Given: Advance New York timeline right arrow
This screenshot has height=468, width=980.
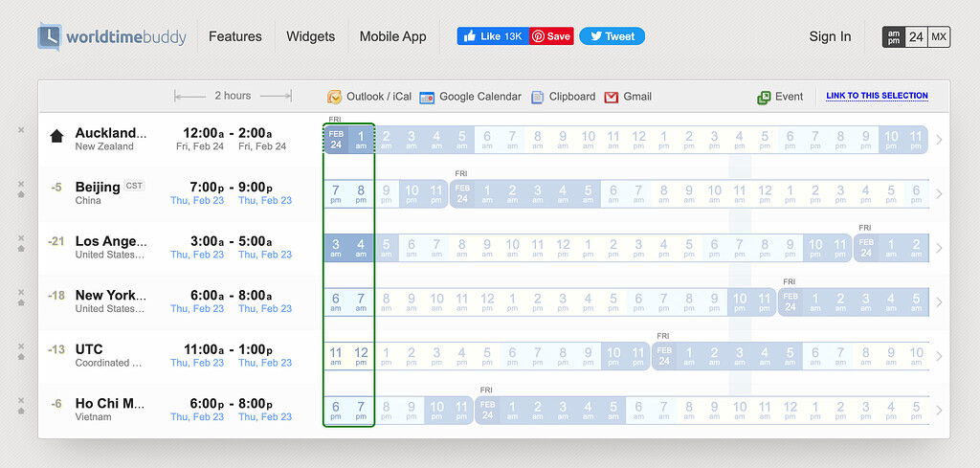Looking at the screenshot, I should (x=939, y=302).
